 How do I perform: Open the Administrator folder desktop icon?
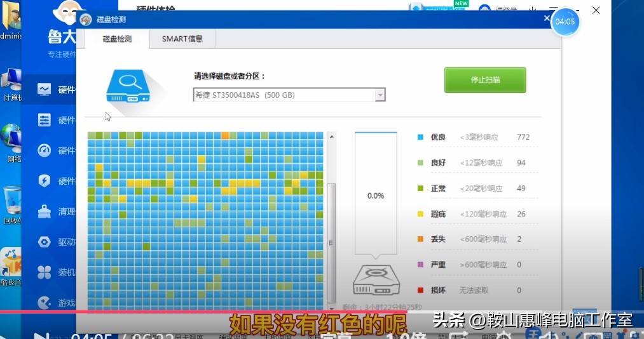pyautogui.click(x=11, y=20)
